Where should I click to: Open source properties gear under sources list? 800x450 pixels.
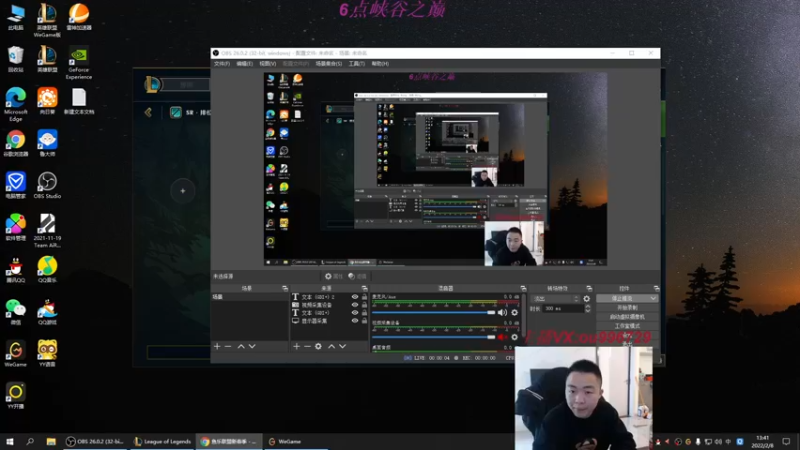tap(318, 346)
